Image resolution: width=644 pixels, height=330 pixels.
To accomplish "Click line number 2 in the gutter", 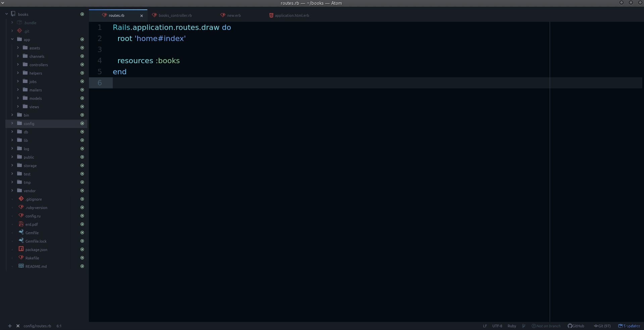I will [x=100, y=38].
